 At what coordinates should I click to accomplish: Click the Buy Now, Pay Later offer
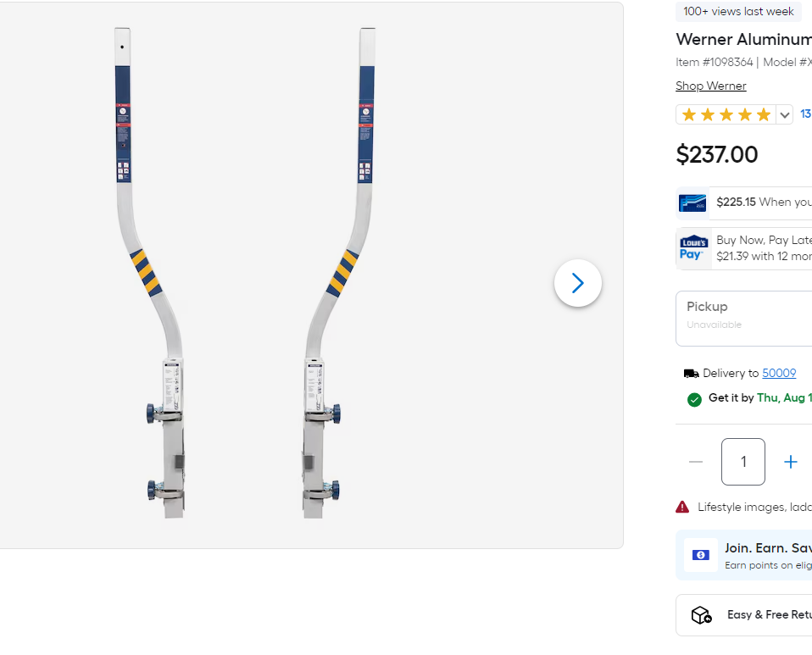pos(763,248)
